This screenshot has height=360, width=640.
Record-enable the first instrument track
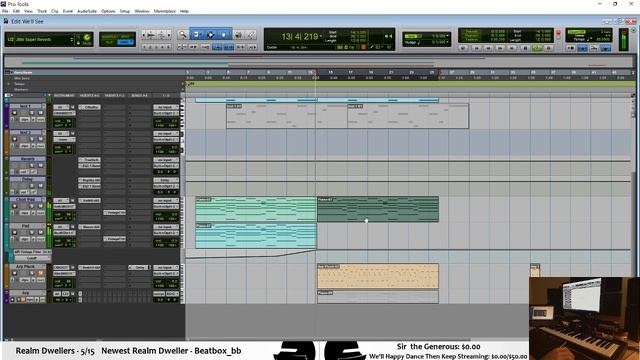14,113
